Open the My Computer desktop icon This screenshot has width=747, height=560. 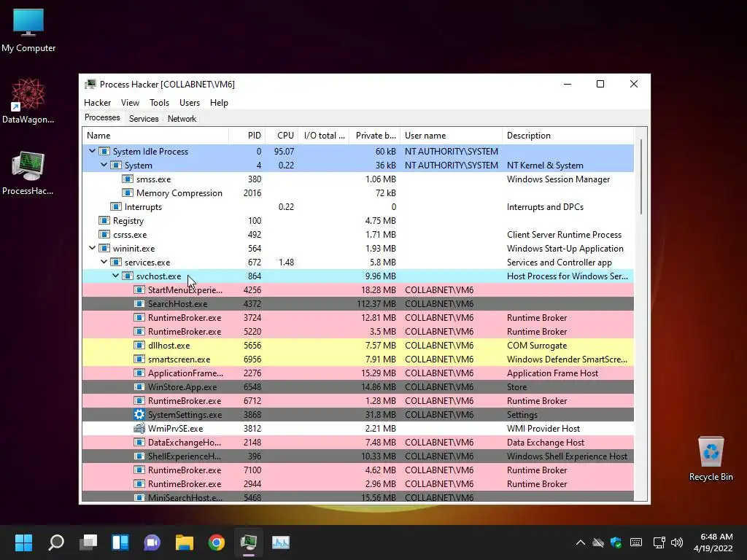tap(28, 31)
